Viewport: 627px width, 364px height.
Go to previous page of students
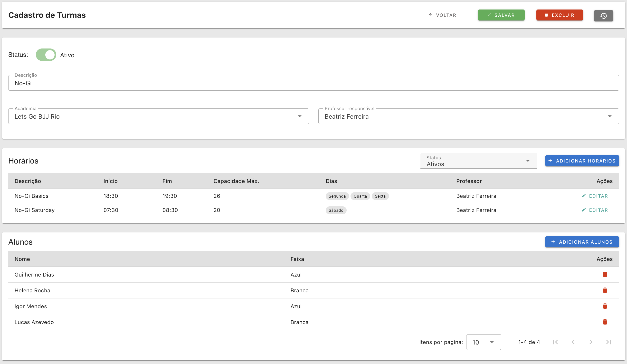[x=573, y=342]
